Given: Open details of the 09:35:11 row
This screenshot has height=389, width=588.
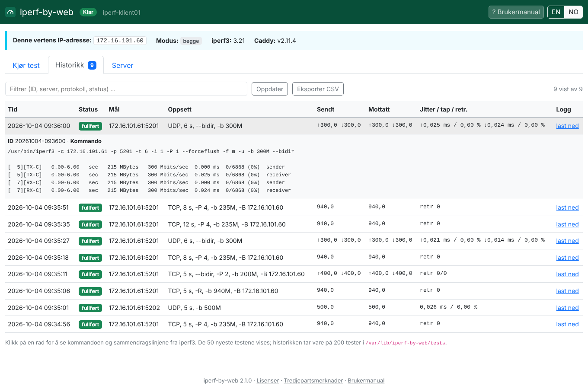Looking at the screenshot, I should [x=294, y=274].
